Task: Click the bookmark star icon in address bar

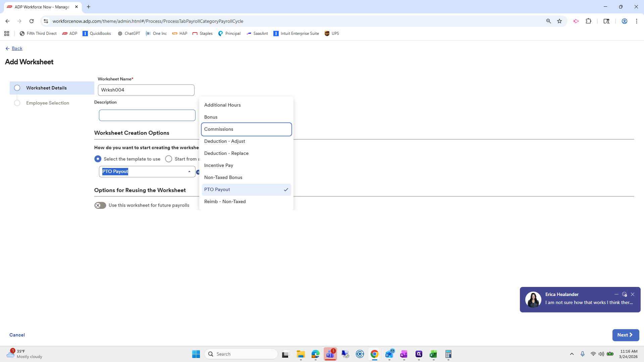Action: point(559,21)
